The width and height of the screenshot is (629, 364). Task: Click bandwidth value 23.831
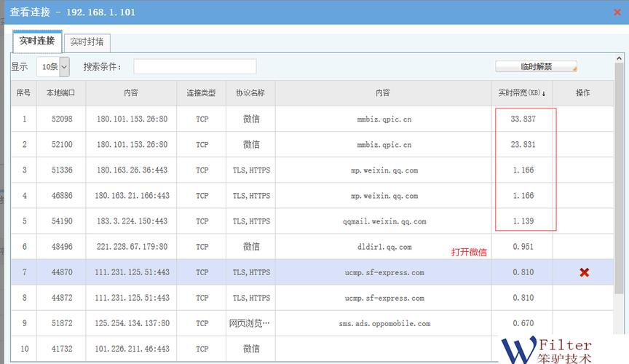click(523, 144)
